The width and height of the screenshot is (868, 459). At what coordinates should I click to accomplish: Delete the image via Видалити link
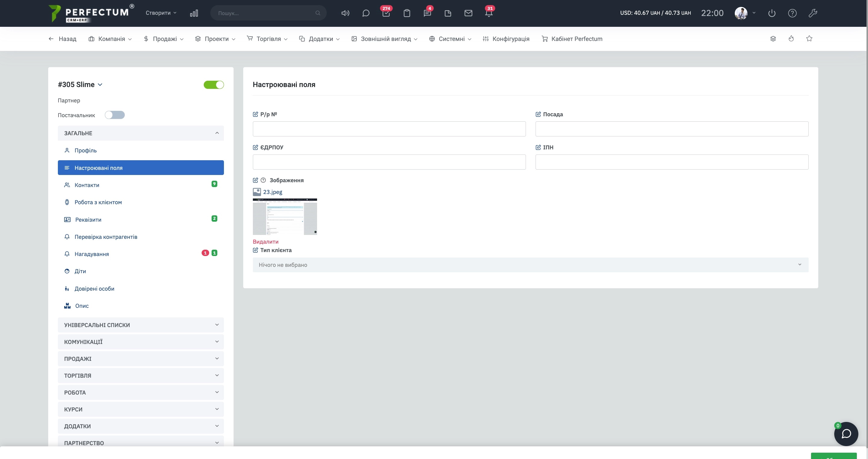[266, 242]
